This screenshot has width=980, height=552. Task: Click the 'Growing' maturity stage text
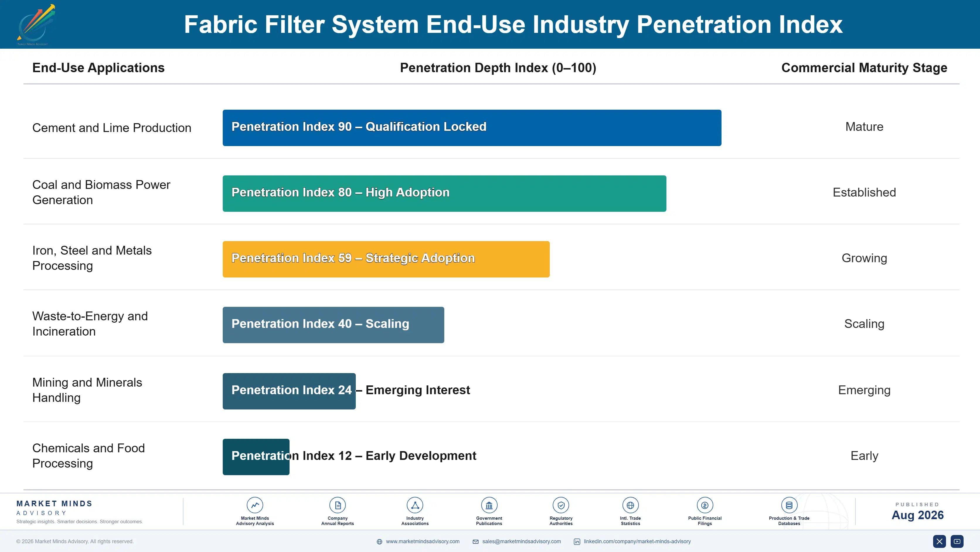(x=864, y=258)
